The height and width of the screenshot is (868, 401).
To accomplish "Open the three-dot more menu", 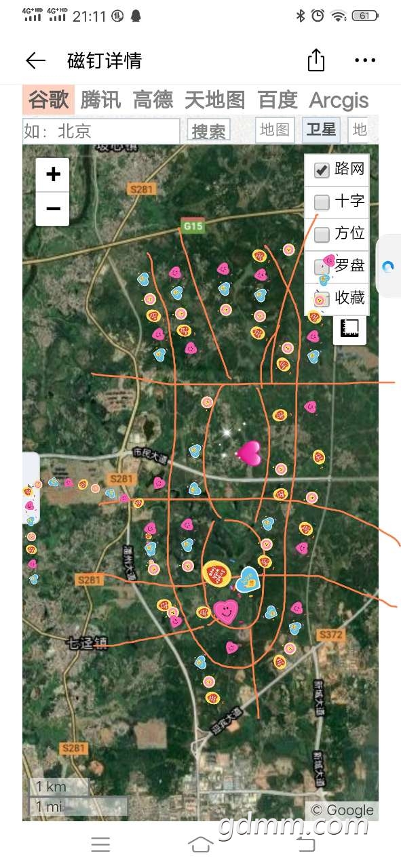I will 365,60.
